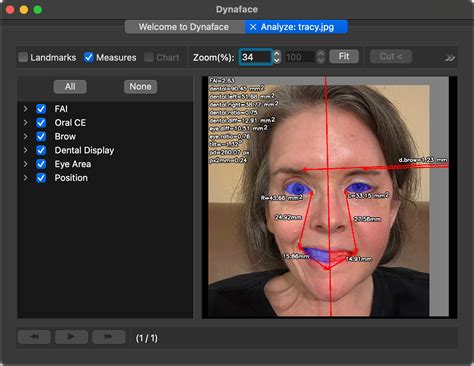474x366 pixels.
Task: Open toolbar overflow double-chevron
Action: tap(450, 58)
